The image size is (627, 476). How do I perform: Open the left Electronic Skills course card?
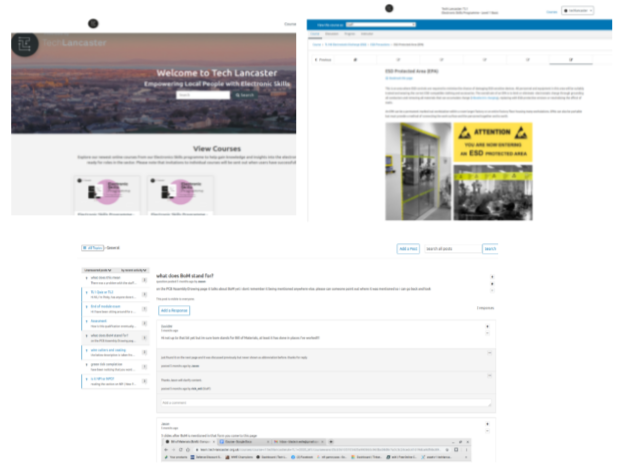pos(107,195)
